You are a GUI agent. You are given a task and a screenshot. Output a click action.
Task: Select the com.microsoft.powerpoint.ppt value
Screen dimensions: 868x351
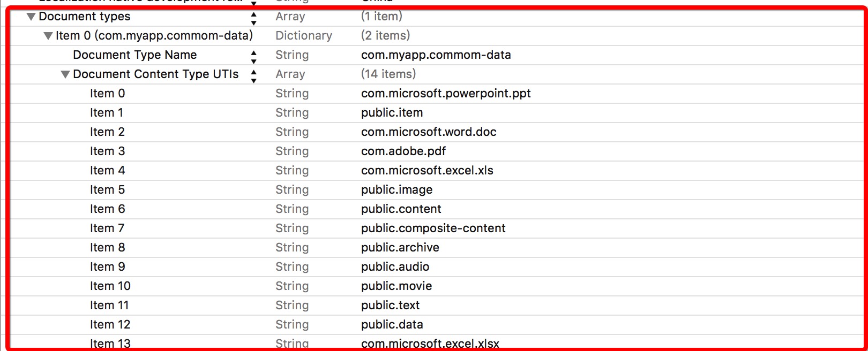pos(445,94)
